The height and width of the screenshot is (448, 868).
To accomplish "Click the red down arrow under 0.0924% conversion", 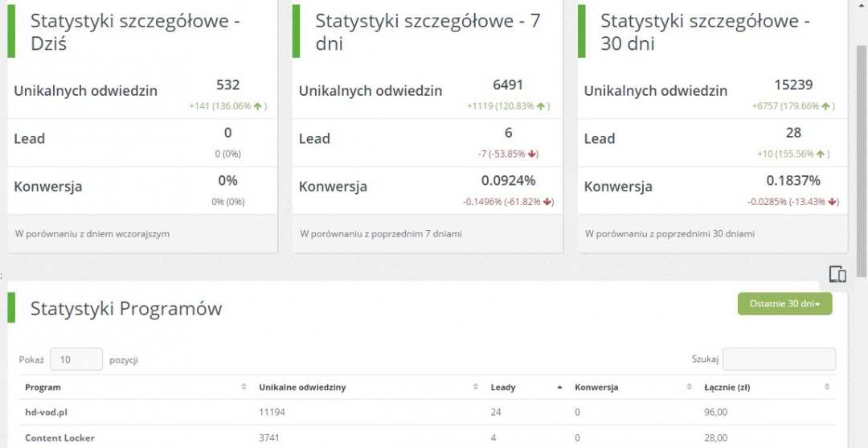I will [x=549, y=202].
